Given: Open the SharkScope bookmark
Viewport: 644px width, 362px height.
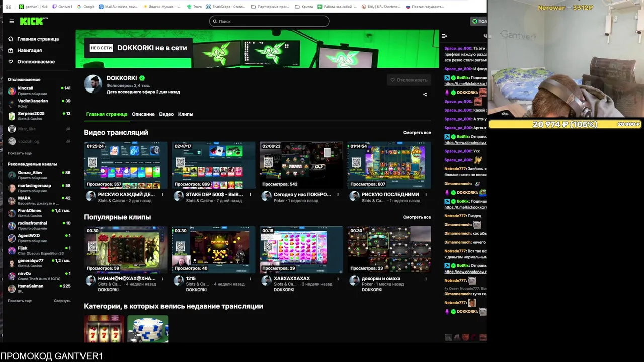Looking at the screenshot, I should [226, 7].
